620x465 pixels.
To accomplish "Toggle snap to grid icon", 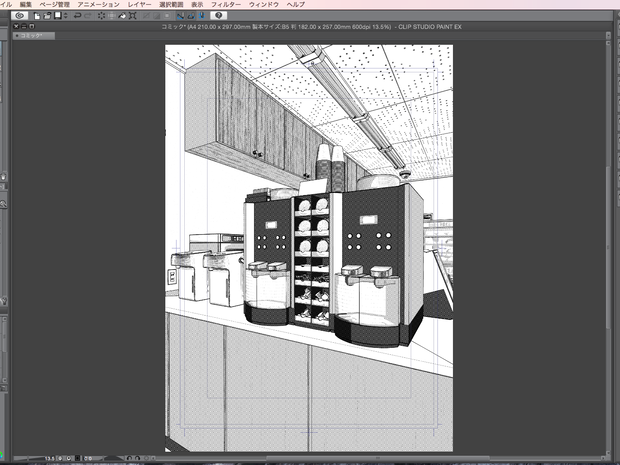I will (202, 16).
